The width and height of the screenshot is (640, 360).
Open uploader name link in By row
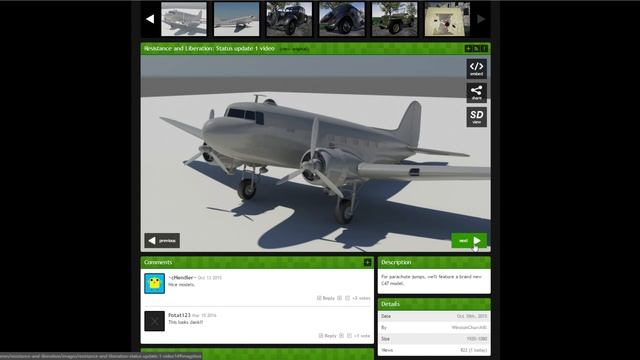[x=469, y=327]
